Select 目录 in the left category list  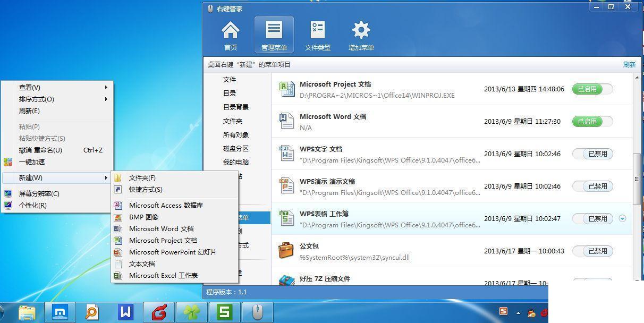(230, 93)
